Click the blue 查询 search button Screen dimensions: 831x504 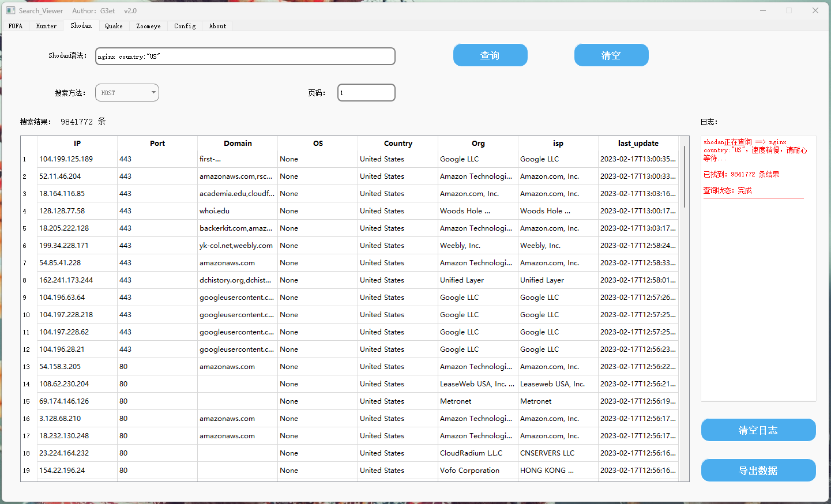pyautogui.click(x=490, y=55)
